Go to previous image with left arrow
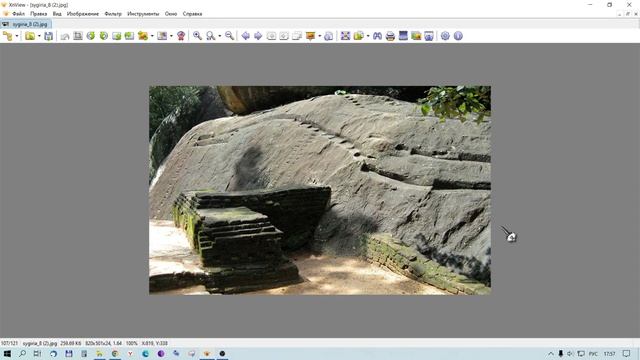 tap(245, 36)
